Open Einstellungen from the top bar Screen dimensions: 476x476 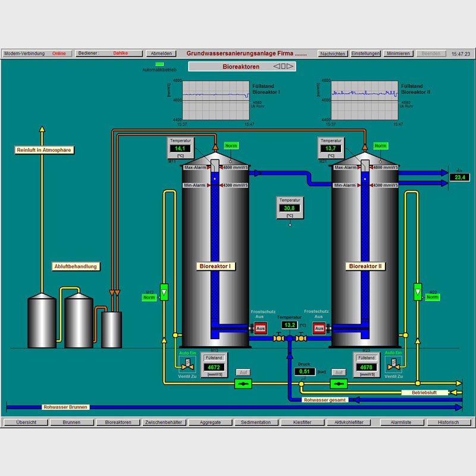(x=365, y=54)
